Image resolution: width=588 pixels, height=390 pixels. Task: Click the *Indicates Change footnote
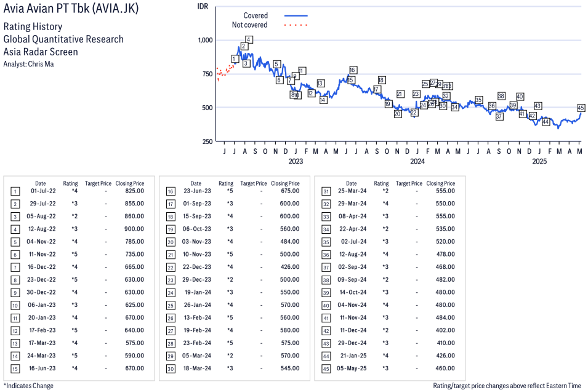click(x=28, y=386)
